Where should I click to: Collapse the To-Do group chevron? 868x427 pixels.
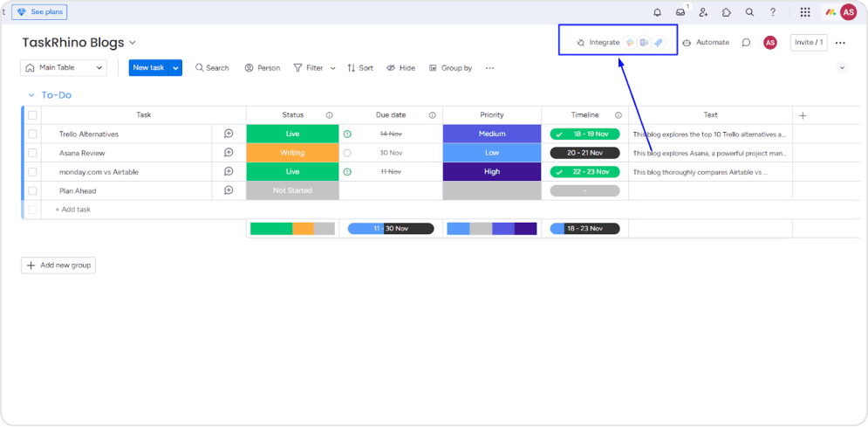(x=31, y=95)
